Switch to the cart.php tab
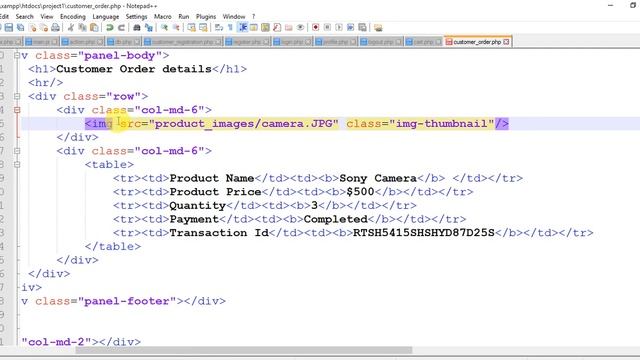 [424, 42]
